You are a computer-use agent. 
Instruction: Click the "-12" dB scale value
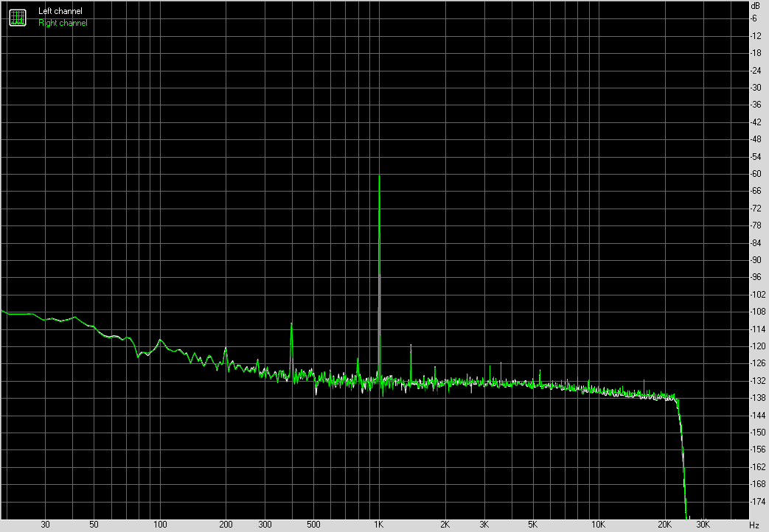756,36
